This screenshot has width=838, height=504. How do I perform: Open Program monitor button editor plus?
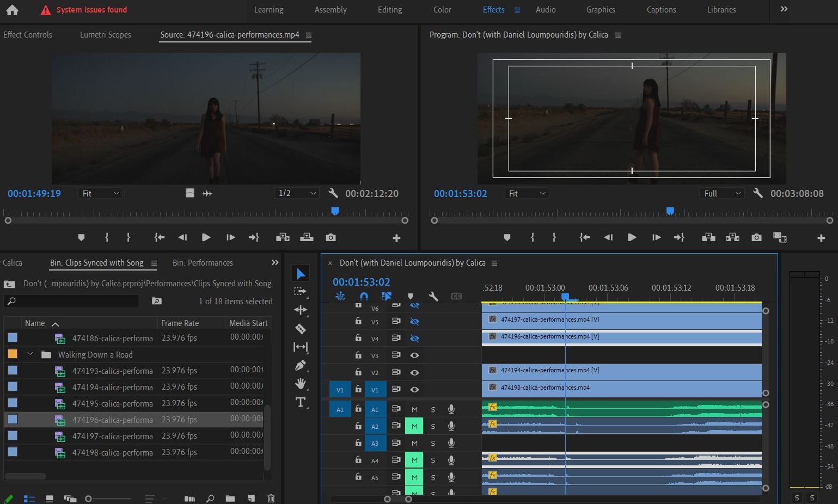[x=821, y=238]
